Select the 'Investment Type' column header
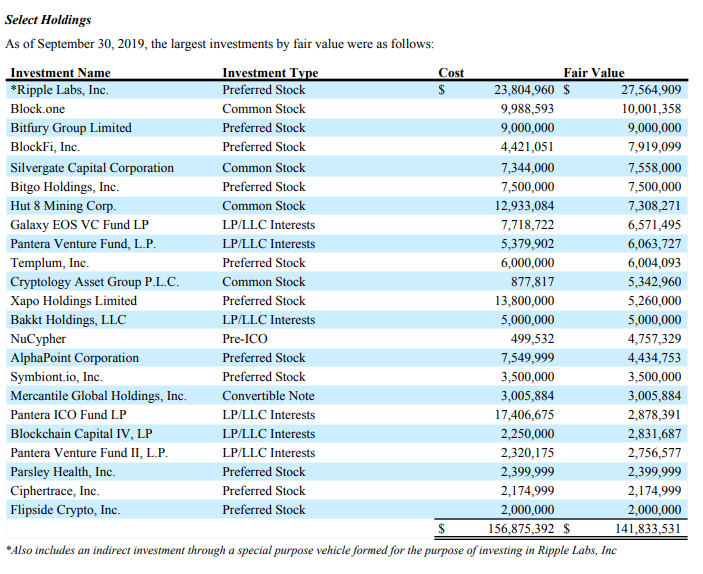Screen dimensions: 703x574 [270, 73]
